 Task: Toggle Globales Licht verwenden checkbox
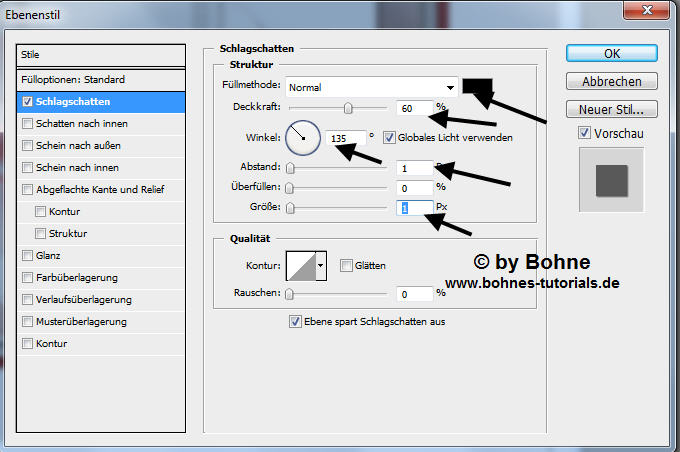(390, 137)
